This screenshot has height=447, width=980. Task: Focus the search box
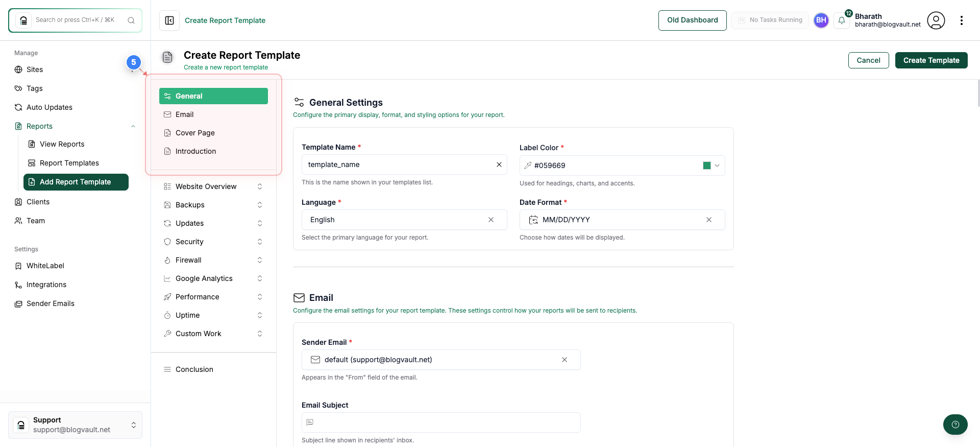(x=75, y=20)
